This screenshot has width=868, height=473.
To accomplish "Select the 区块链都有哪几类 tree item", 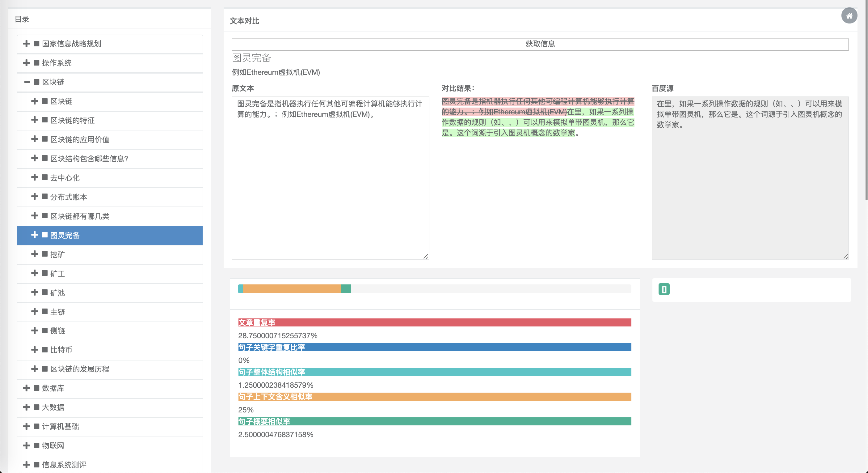I will point(110,216).
